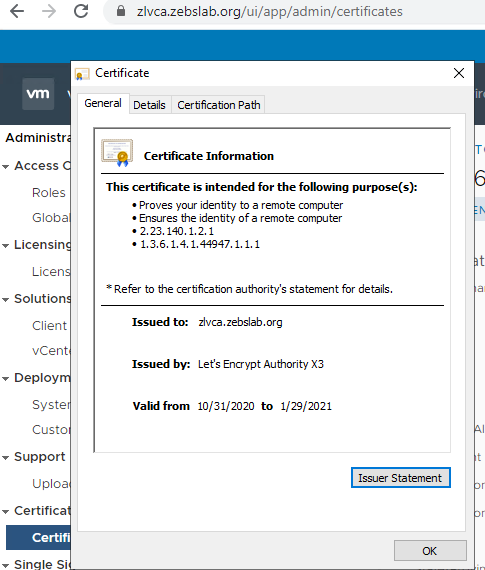Select the highlighted Certificate Management sidebar item

[39, 537]
